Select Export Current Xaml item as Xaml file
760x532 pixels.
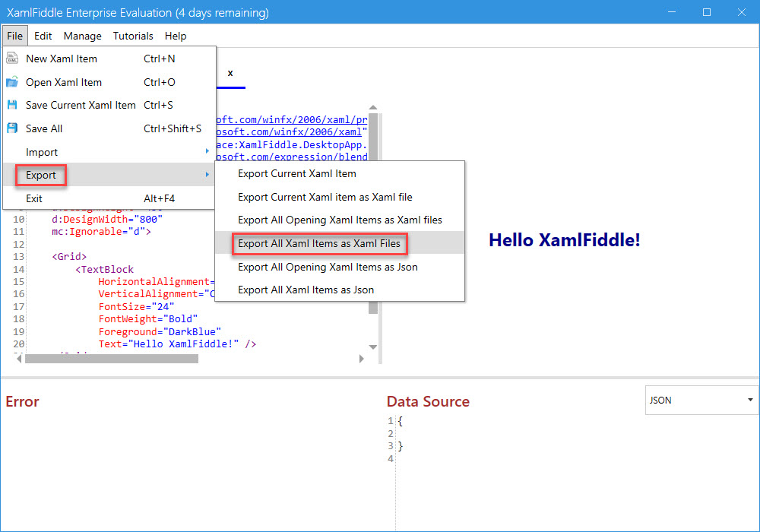coord(339,197)
